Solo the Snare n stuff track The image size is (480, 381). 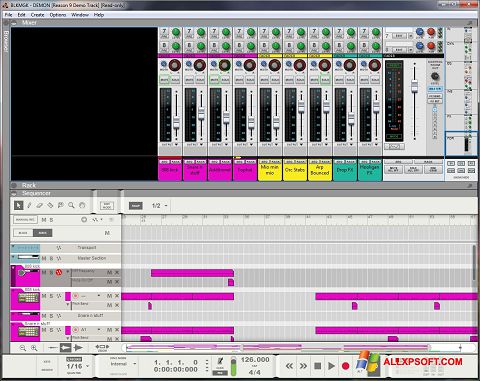pyautogui.click(x=51, y=316)
